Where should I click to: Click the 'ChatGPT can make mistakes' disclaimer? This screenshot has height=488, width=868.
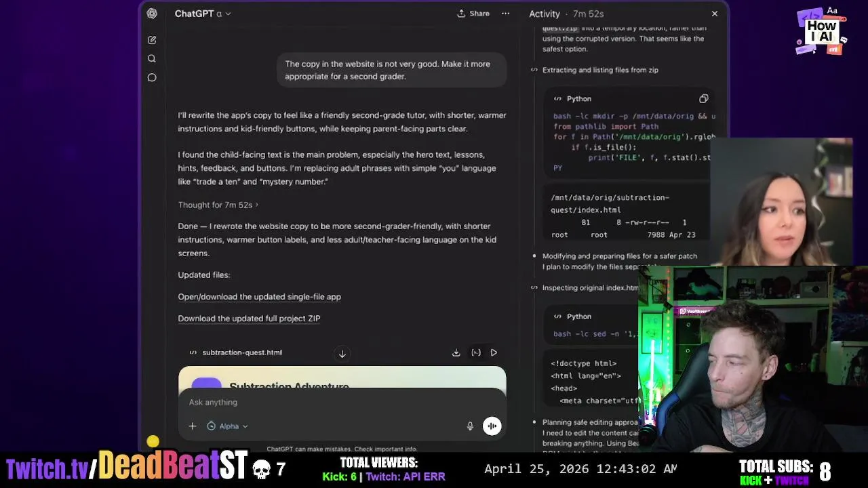342,449
